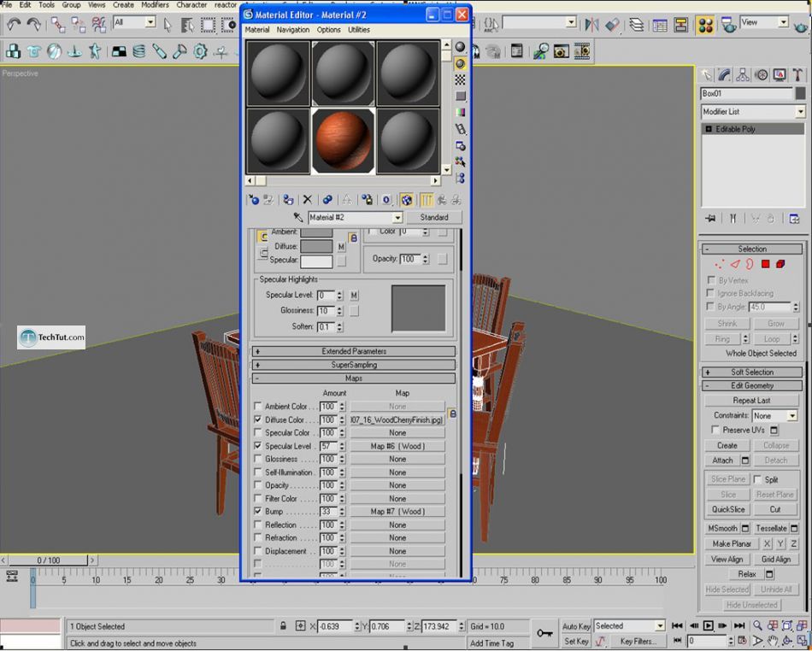Select Element sub-object level icon
The width and height of the screenshot is (812, 651).
(780, 265)
